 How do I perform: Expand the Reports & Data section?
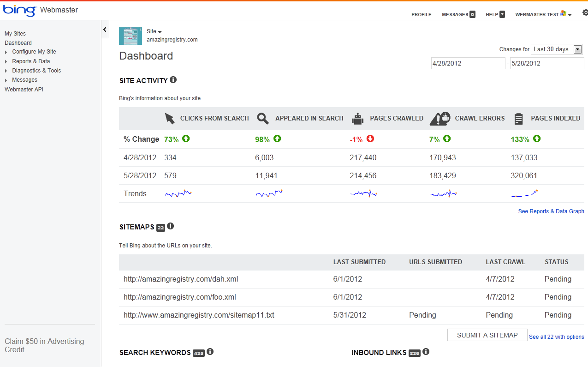click(x=6, y=61)
